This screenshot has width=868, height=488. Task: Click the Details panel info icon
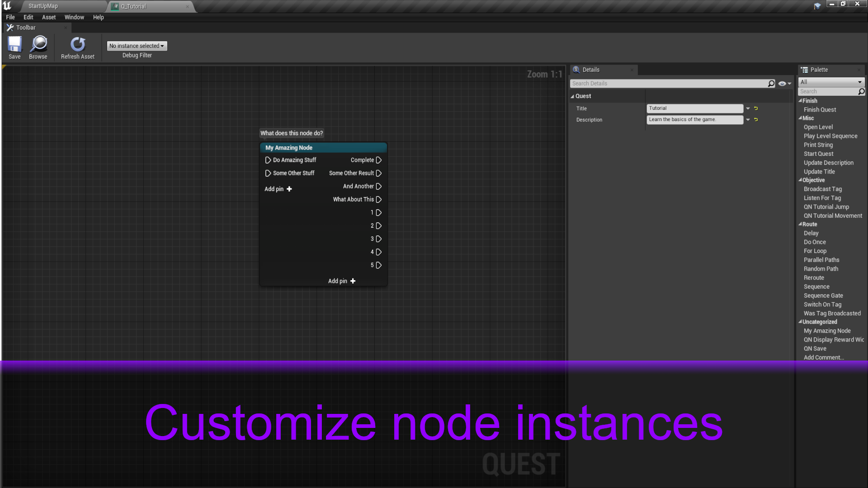pyautogui.click(x=576, y=70)
